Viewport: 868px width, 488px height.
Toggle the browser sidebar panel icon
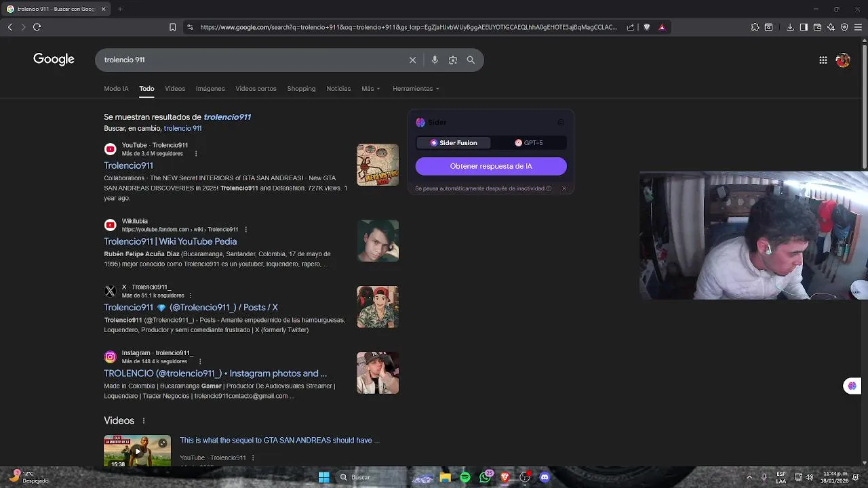804,27
